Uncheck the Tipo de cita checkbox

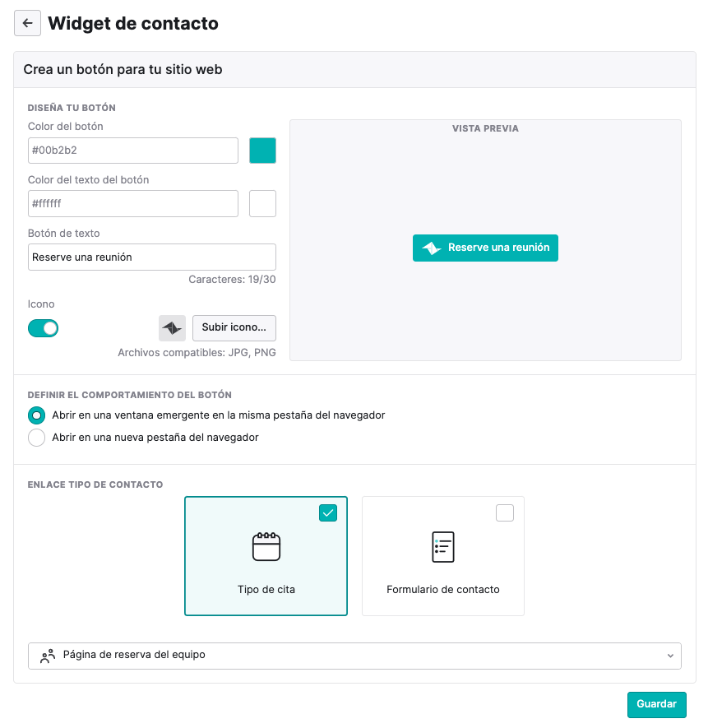click(x=328, y=513)
